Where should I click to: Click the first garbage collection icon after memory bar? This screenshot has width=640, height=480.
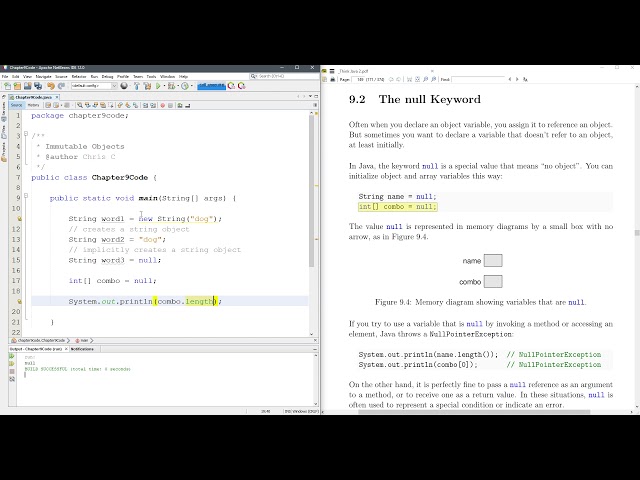point(231,86)
